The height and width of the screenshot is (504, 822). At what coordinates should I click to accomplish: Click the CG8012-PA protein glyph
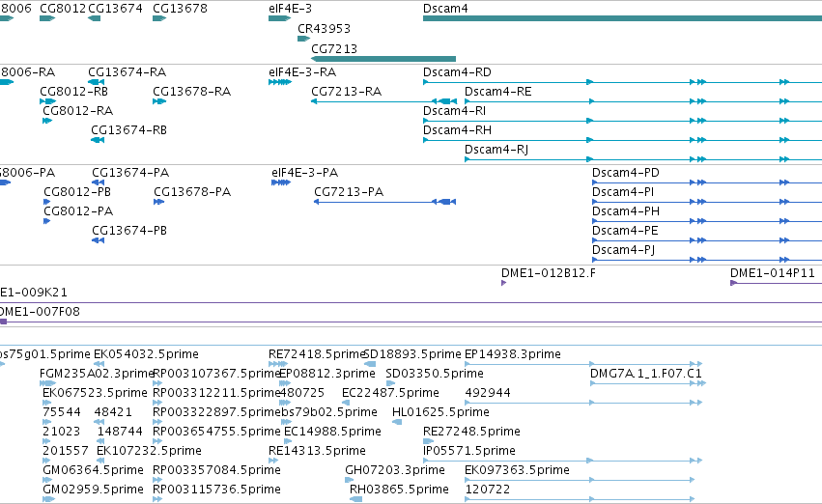[46, 222]
